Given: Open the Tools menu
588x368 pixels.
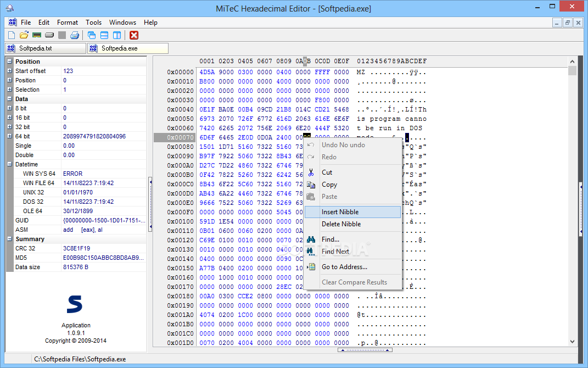Looking at the screenshot, I should 94,23.
